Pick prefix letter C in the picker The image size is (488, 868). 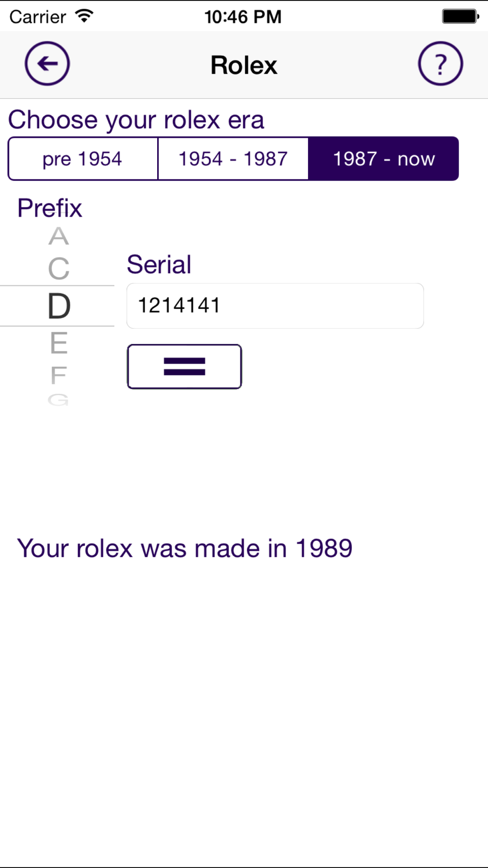[59, 269]
